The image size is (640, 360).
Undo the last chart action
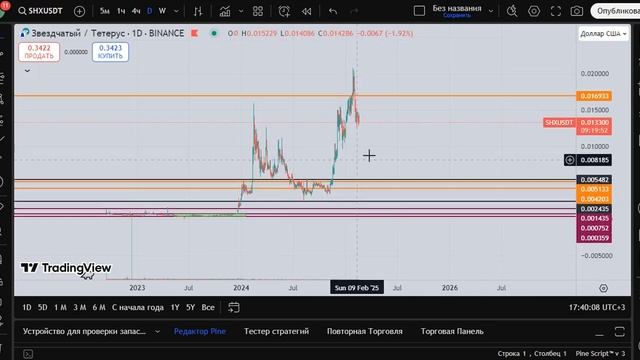333,11
